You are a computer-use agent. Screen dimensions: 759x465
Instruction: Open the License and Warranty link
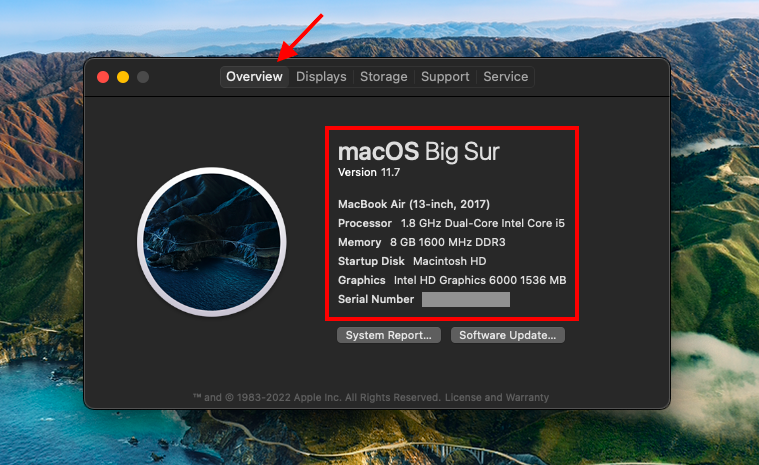pyautogui.click(x=497, y=397)
